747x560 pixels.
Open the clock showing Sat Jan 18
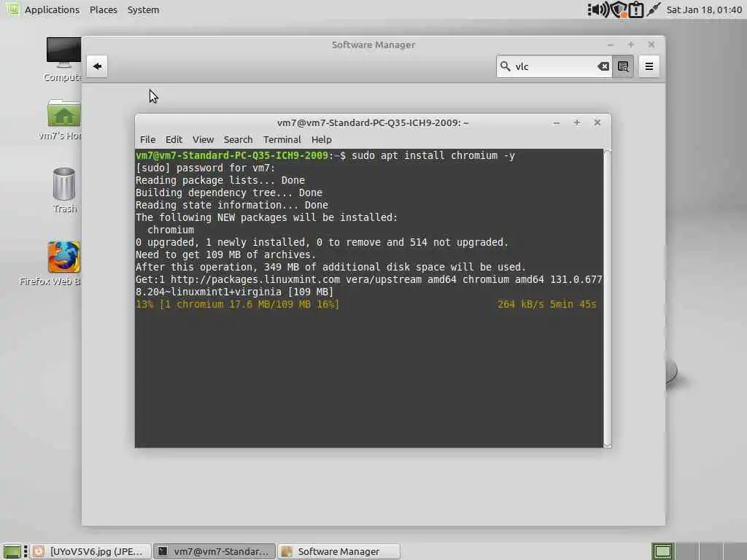pos(704,9)
